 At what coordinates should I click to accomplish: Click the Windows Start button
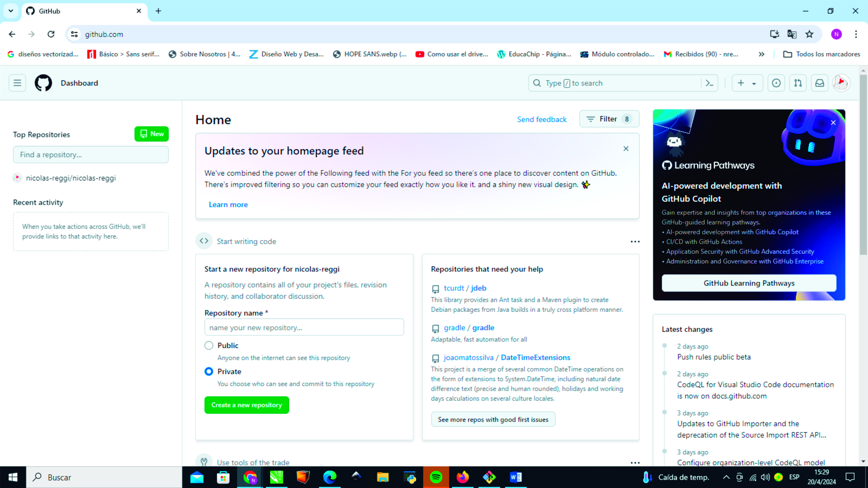point(13,477)
